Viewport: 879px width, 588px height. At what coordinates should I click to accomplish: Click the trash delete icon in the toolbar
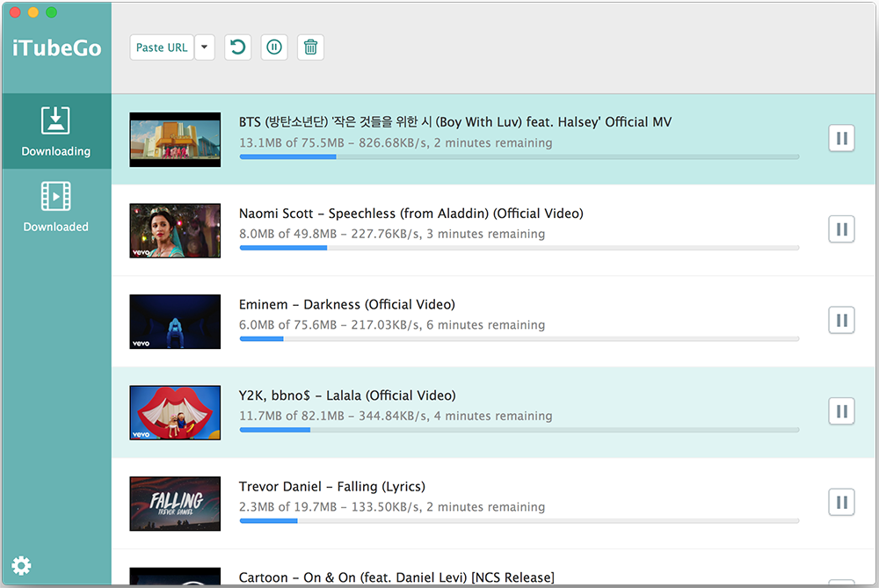310,47
